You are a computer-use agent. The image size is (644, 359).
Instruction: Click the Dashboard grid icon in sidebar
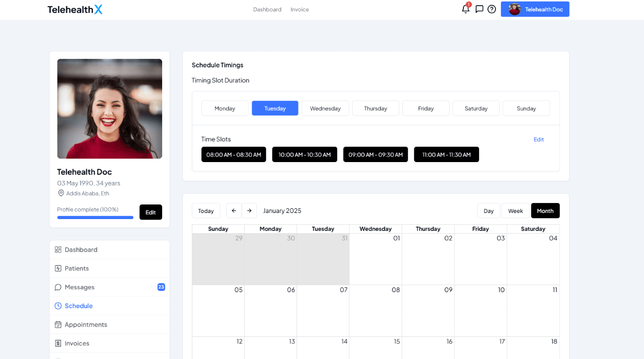click(x=58, y=250)
